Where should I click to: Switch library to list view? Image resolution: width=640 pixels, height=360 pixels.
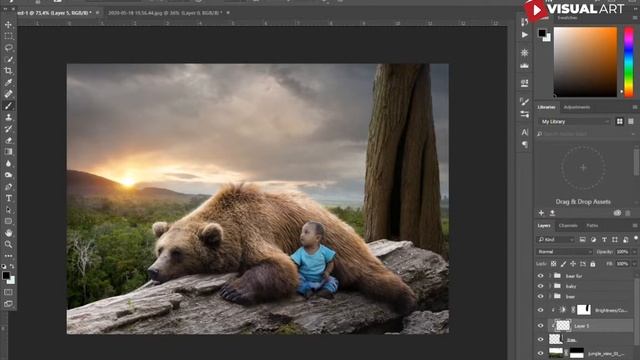point(631,122)
